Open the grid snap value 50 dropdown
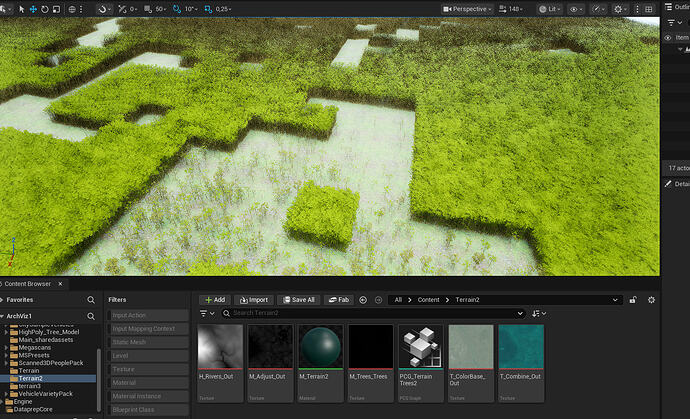 (x=161, y=9)
